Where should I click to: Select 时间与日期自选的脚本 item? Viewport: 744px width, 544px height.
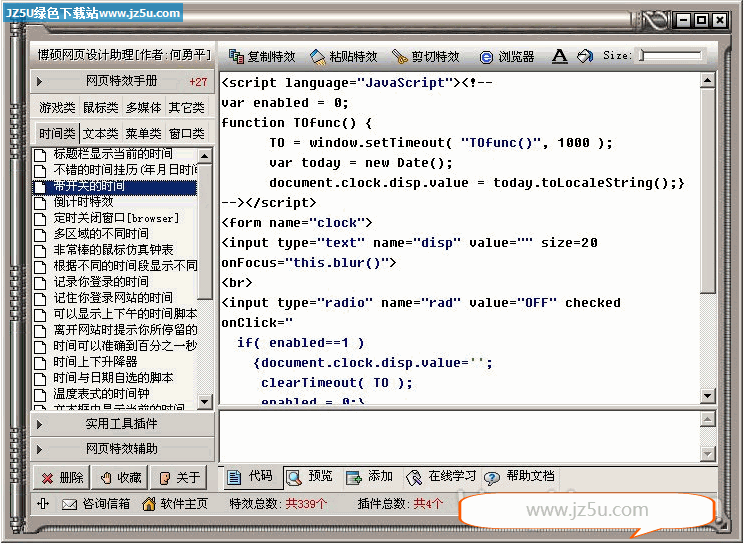point(114,378)
